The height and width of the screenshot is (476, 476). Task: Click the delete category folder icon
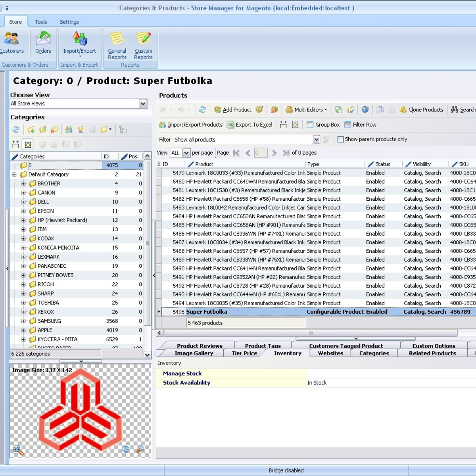[x=54, y=130]
